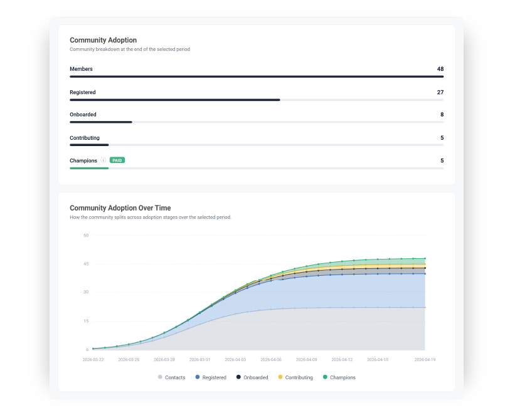Click the Contributing legend dot

click(280, 377)
